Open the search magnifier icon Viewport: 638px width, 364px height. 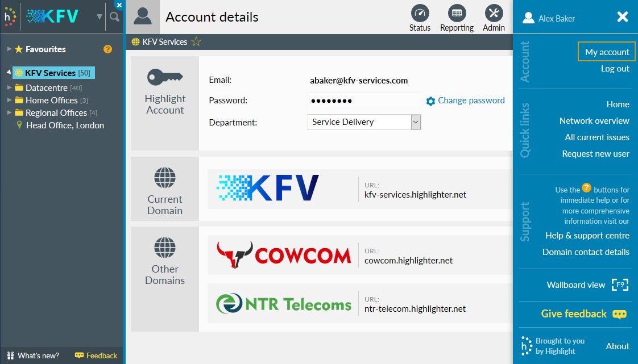pos(114,16)
